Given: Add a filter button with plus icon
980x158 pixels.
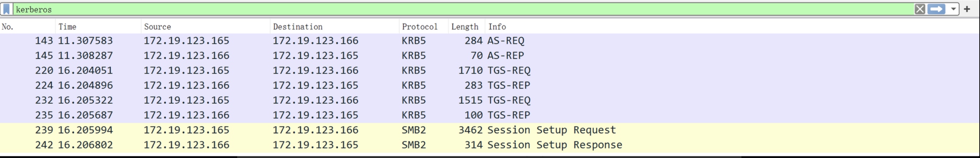Looking at the screenshot, I should point(967,9).
